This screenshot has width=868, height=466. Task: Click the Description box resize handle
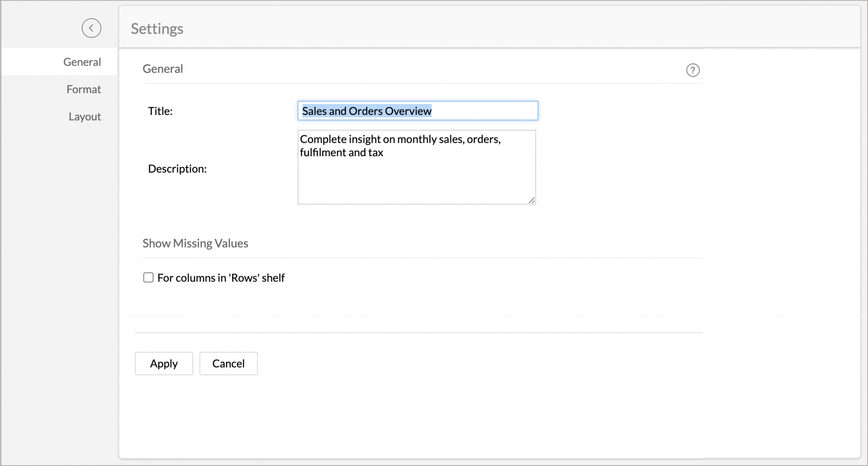(x=532, y=200)
